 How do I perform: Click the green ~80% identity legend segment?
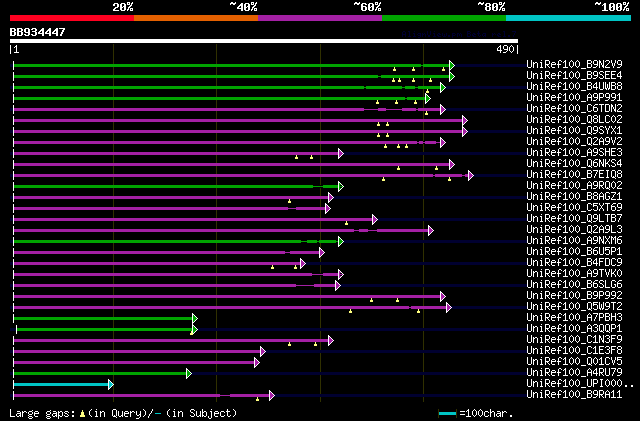(x=444, y=18)
